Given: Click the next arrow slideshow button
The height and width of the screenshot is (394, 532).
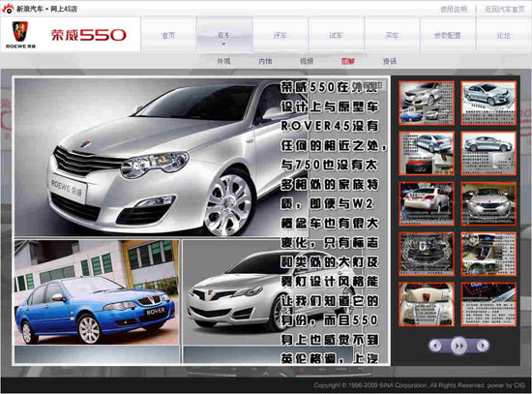Looking at the screenshot, I should (482, 346).
